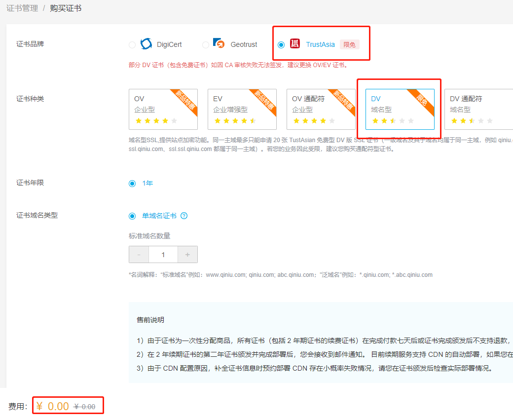Click the 售前说明 heading
The width and height of the screenshot is (513, 420).
point(150,320)
